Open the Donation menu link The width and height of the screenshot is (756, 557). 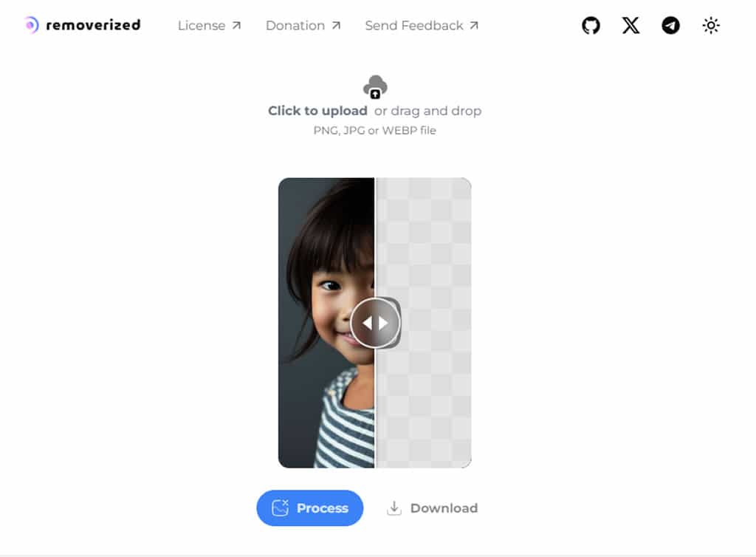click(295, 26)
